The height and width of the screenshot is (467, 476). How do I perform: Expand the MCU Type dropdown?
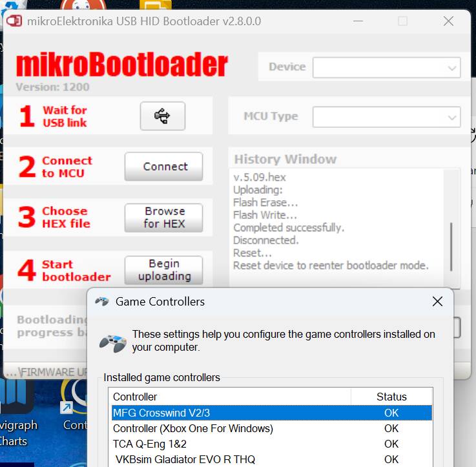coord(386,117)
